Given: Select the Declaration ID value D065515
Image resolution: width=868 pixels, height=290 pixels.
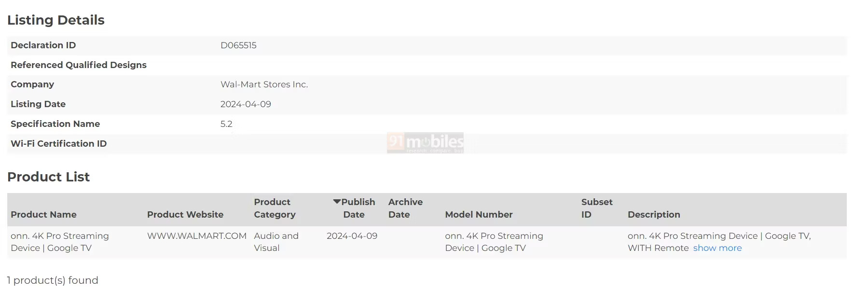Looking at the screenshot, I should pos(238,45).
